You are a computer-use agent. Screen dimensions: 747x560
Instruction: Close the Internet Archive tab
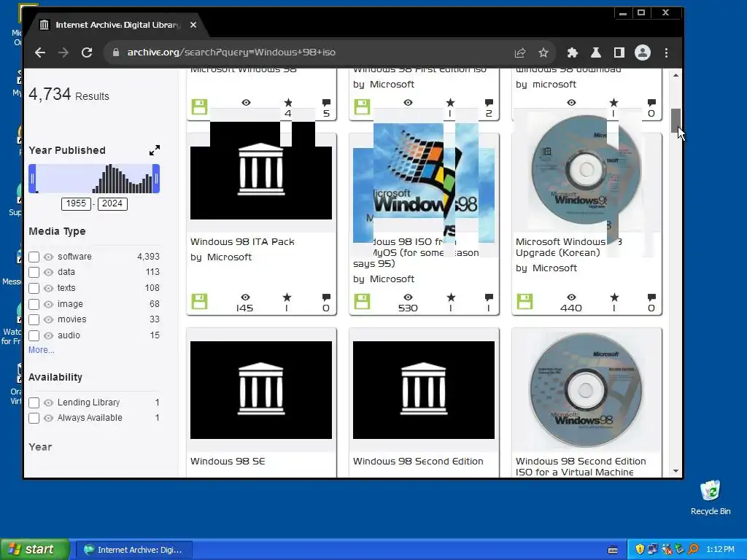point(193,25)
